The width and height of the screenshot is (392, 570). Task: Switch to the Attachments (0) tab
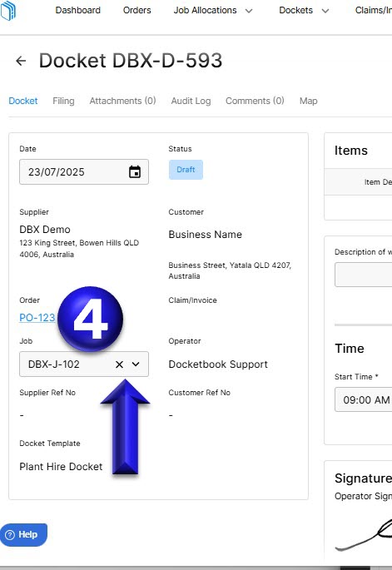[122, 101]
